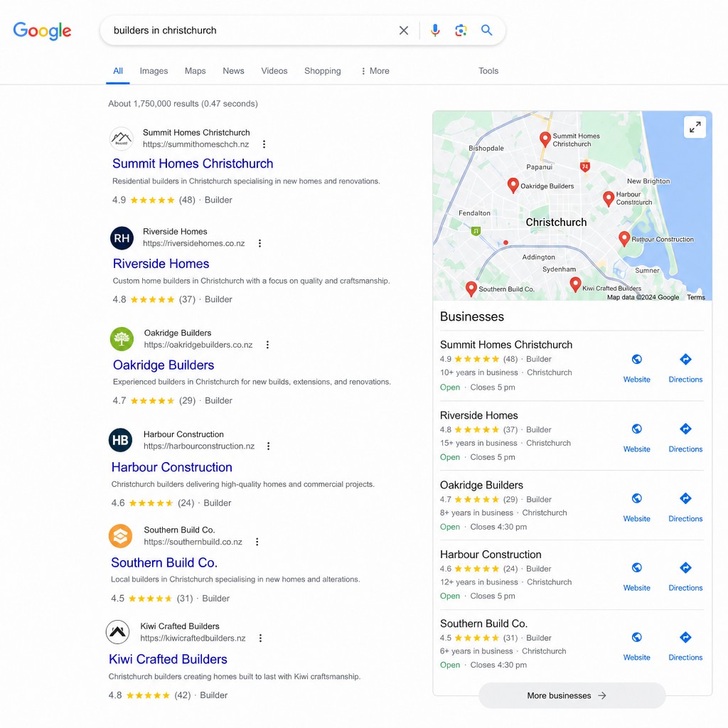
Task: Open the Kiwi Crafted Builders result title
Action: 168,659
